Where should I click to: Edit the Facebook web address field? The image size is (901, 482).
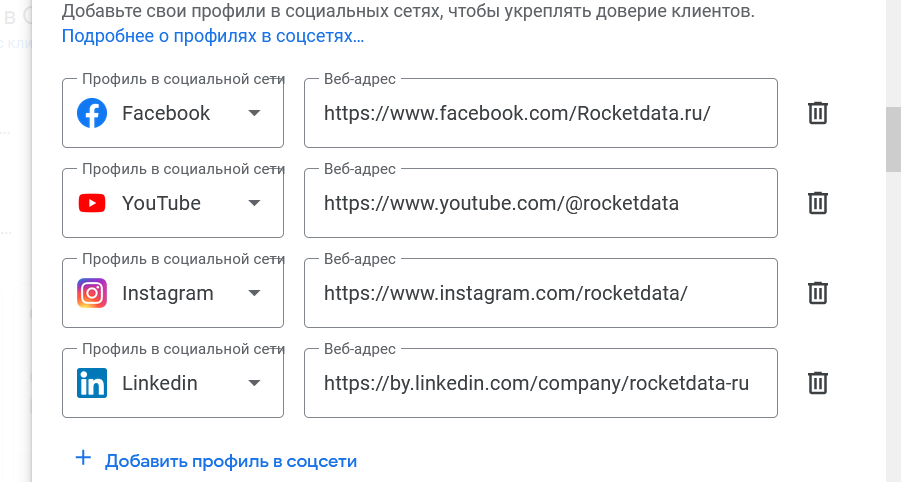(x=540, y=113)
